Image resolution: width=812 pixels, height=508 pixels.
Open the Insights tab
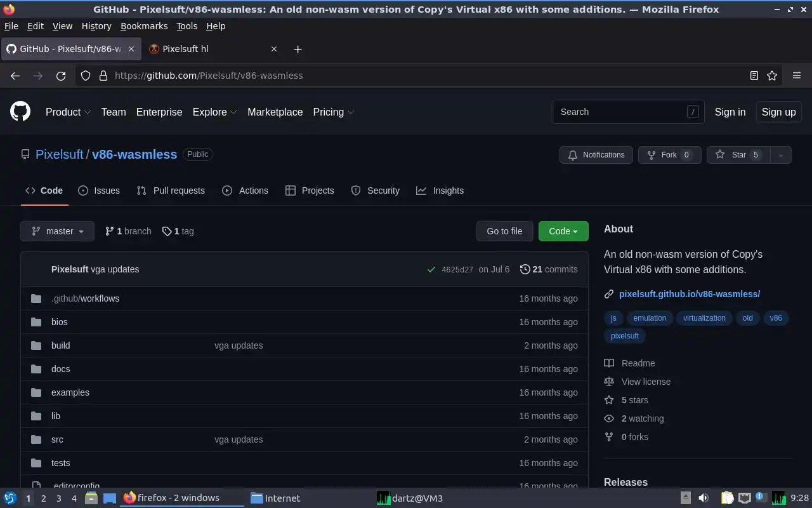[440, 190]
